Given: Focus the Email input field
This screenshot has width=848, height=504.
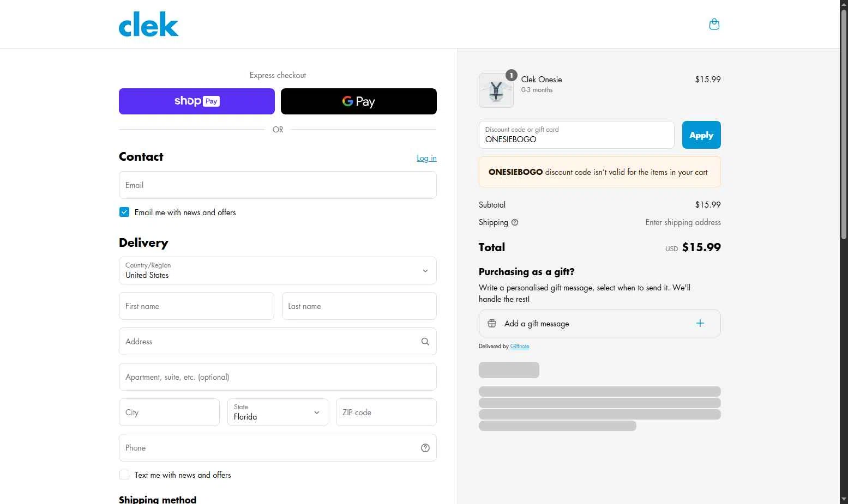Looking at the screenshot, I should pyautogui.click(x=278, y=185).
